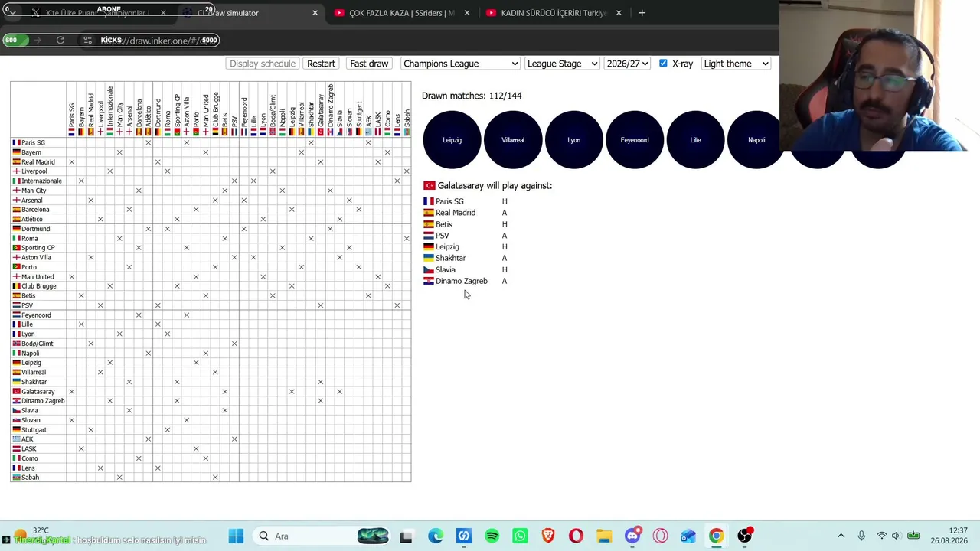The width and height of the screenshot is (980, 551).
Task: Click the Bodø/Glimt row label in the grid
Action: click(x=38, y=344)
